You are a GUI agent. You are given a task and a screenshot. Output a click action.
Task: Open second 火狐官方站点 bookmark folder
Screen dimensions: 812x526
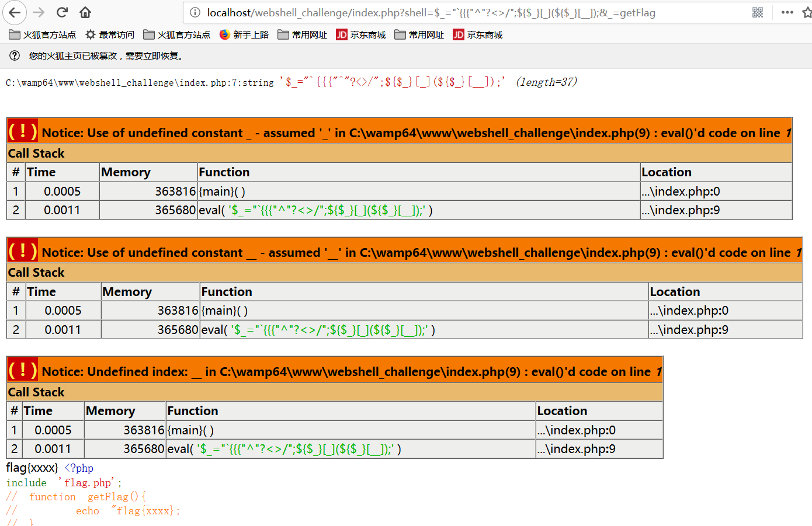click(177, 35)
